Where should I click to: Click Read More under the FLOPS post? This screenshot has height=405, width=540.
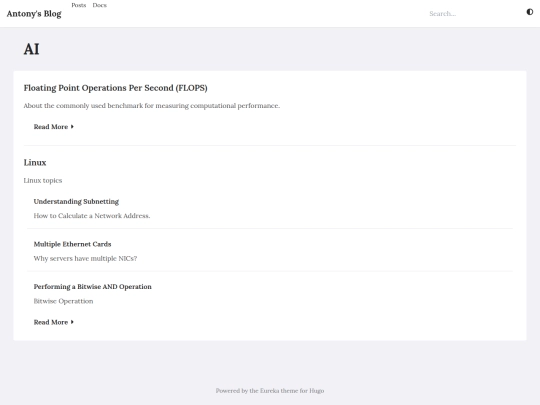click(51, 127)
